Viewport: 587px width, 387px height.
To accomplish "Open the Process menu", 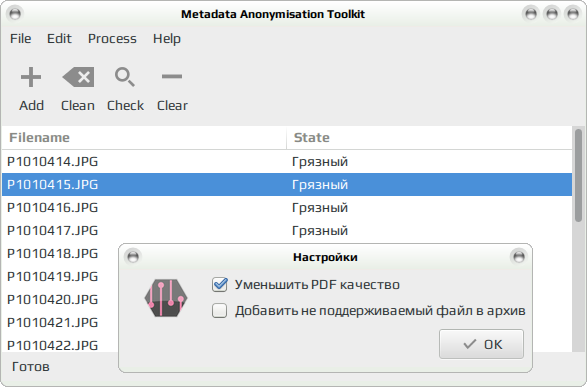I will (112, 39).
